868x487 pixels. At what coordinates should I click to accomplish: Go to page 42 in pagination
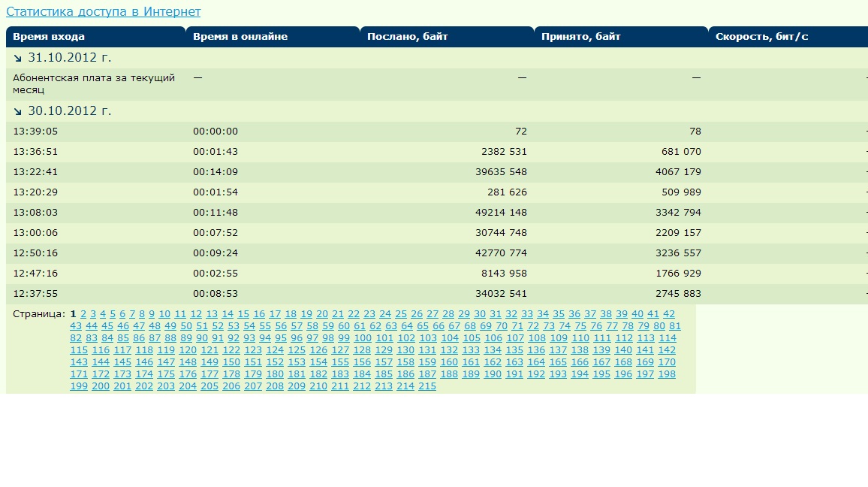[668, 314]
